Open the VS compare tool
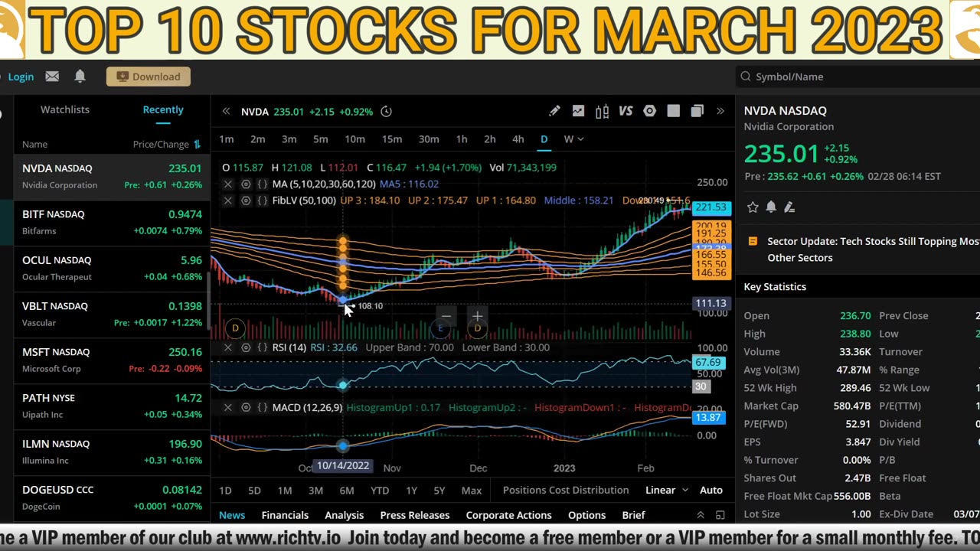980x551 pixels. click(x=626, y=111)
